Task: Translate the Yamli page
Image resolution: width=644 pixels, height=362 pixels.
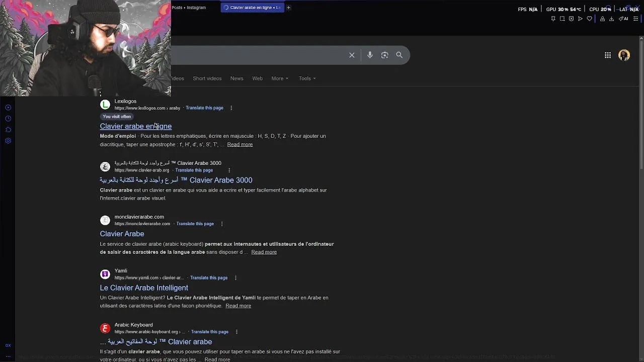Action: click(209, 278)
